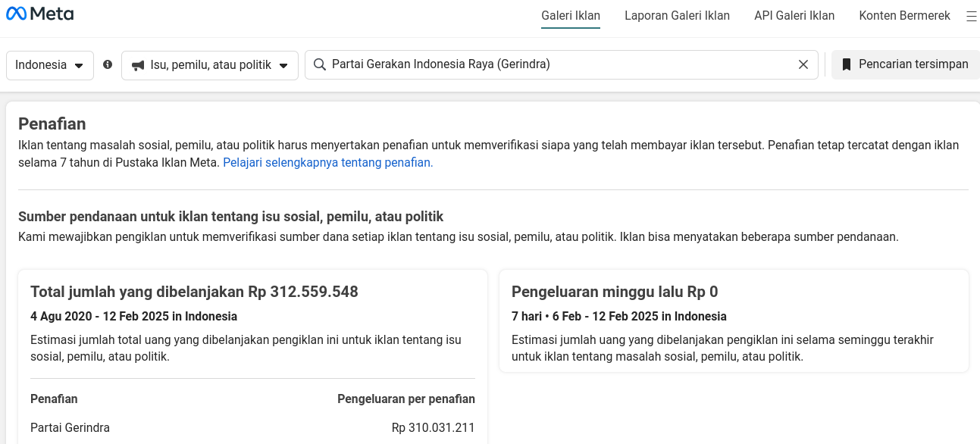Click the Penafian heading

coord(52,124)
